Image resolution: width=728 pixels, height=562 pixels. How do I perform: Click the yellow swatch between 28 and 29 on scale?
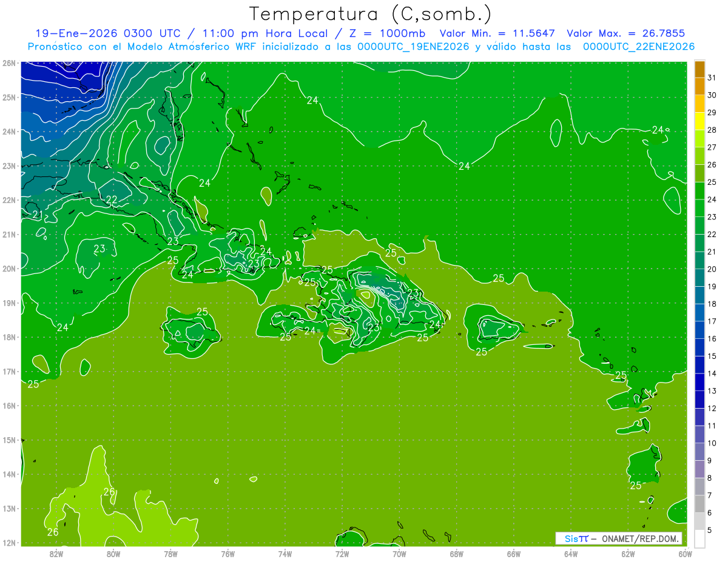point(699,121)
